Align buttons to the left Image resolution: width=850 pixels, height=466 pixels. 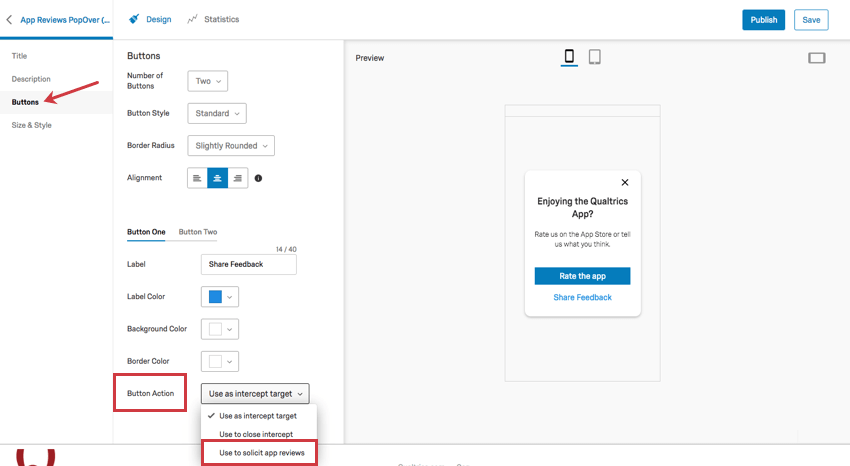tap(197, 178)
